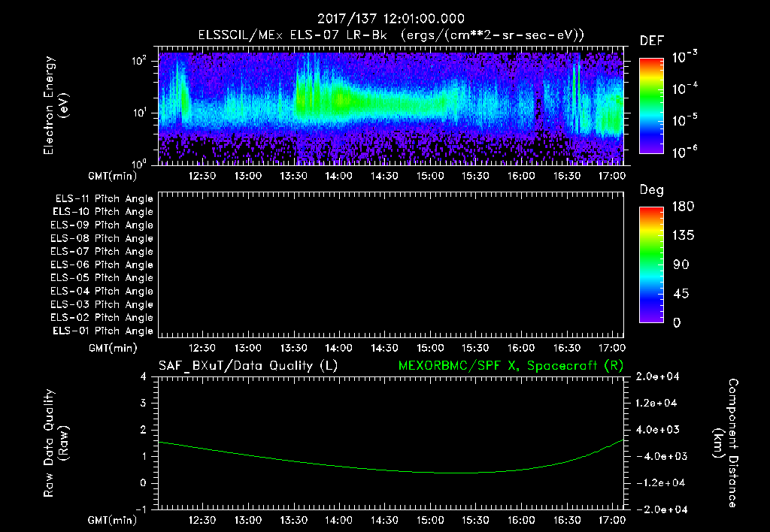Click the 16:30 tick under the pitch angle panel

pyautogui.click(x=567, y=348)
